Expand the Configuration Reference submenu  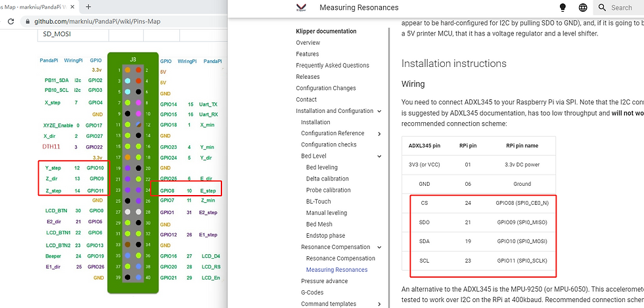tap(380, 133)
